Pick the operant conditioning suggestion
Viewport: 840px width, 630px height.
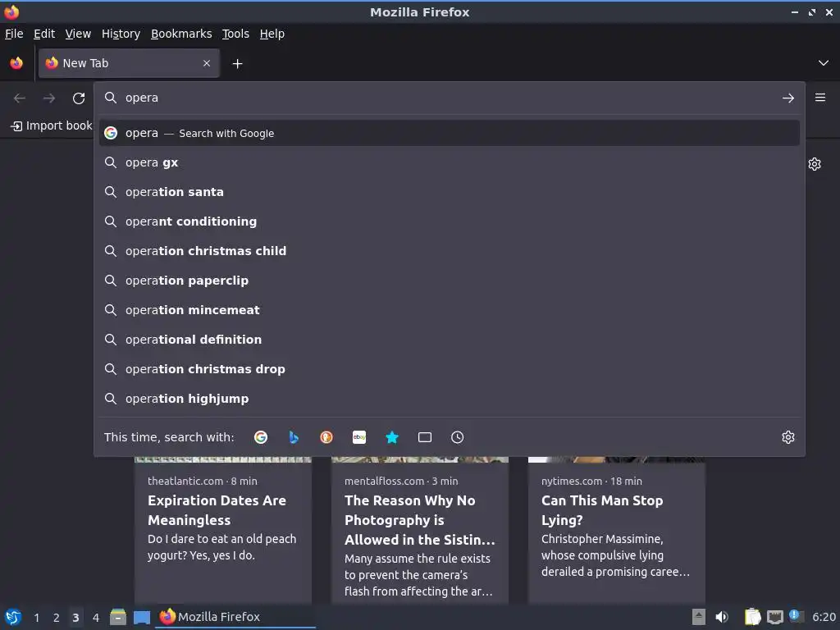coord(449,221)
